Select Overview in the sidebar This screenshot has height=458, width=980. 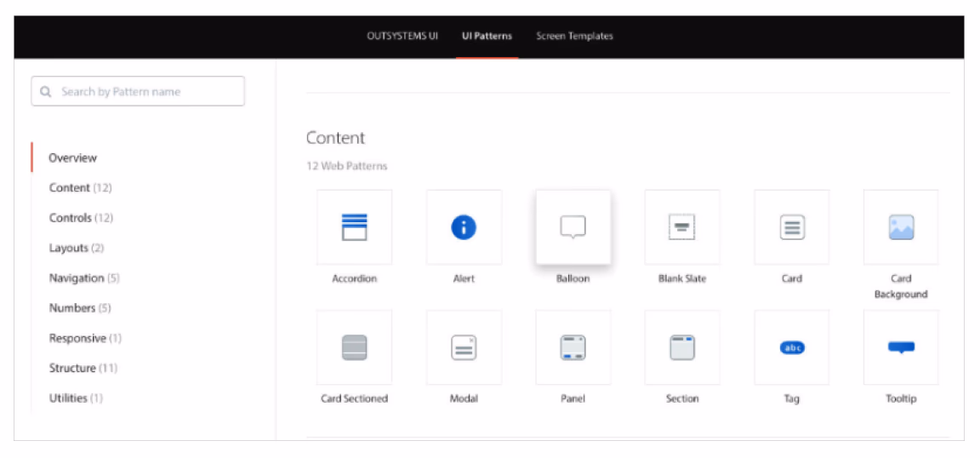click(73, 157)
